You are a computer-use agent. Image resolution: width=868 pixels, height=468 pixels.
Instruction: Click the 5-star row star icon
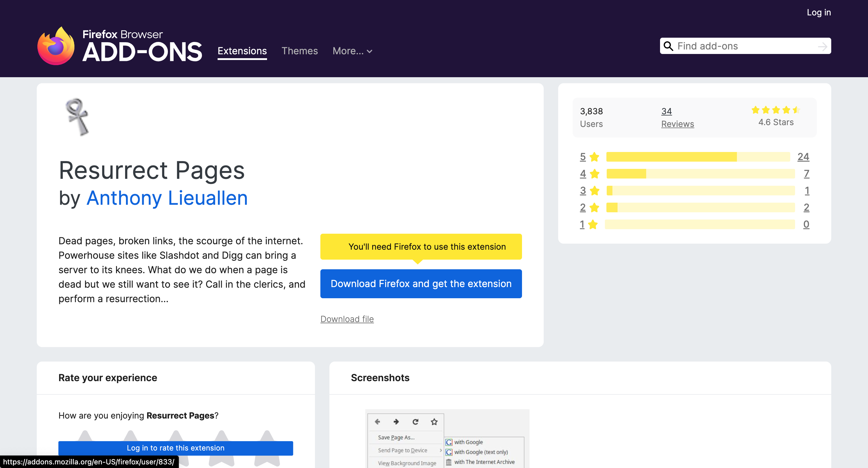[595, 157]
